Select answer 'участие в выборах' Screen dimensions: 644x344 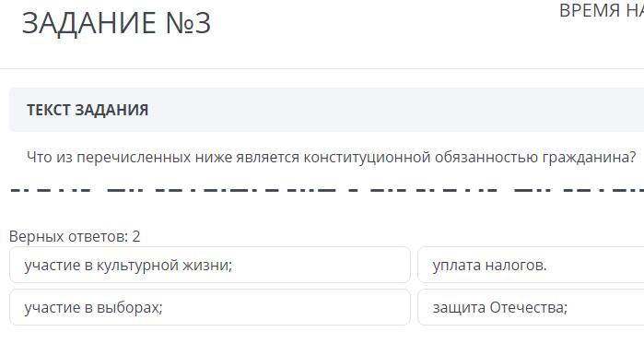(210, 307)
